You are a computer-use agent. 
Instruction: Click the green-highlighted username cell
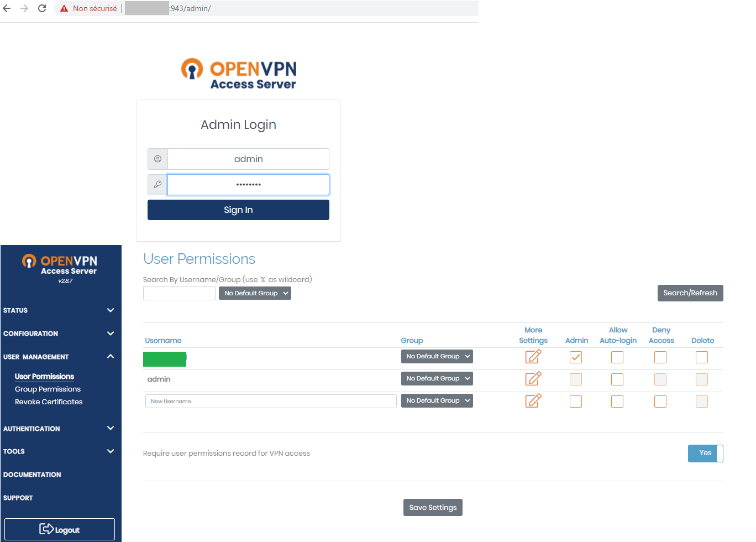165,359
